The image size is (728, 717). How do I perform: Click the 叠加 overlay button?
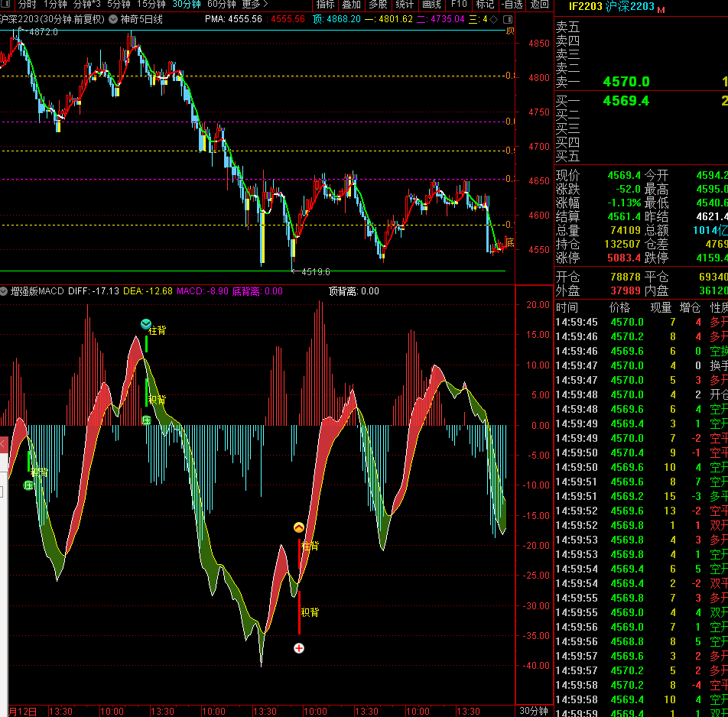tap(352, 5)
